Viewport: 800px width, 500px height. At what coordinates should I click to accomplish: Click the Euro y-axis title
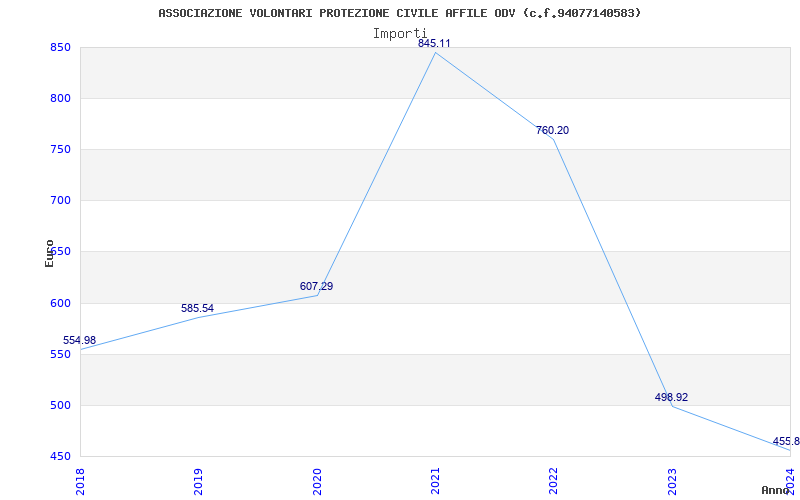pos(49,253)
